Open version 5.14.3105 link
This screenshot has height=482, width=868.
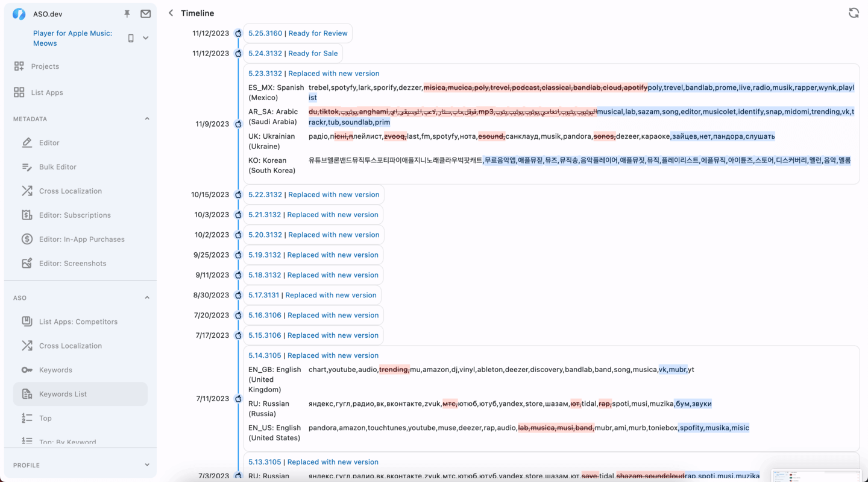[265, 355]
